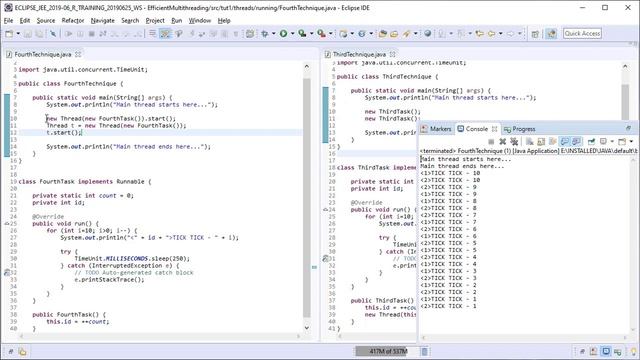Screen dimensions: 640x360
Task: Open the Window menu
Action: pos(200,20)
